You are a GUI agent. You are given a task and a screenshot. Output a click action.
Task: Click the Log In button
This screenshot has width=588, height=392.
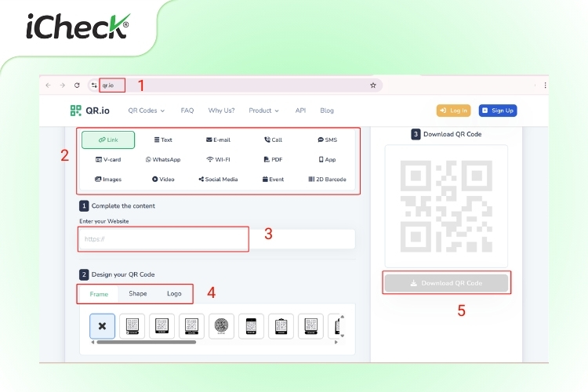click(453, 111)
